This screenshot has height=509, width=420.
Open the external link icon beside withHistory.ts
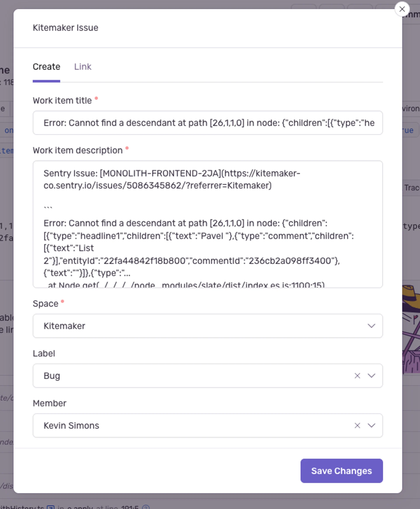pyautogui.click(x=51, y=507)
